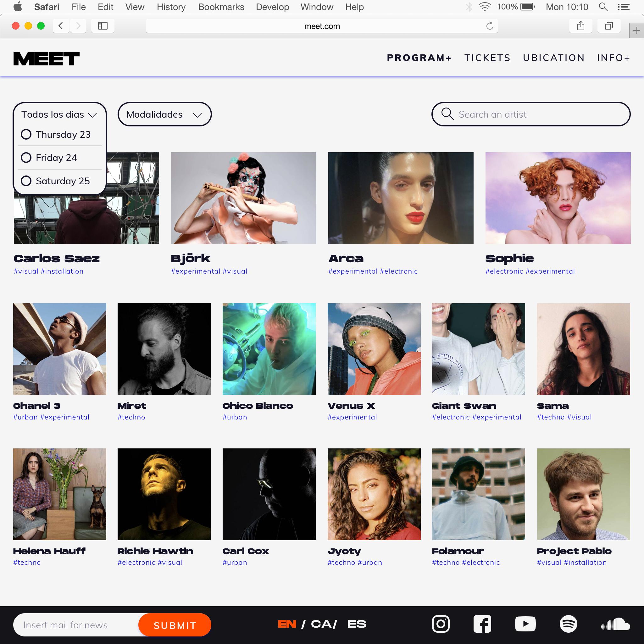Viewport: 644px width, 644px height.
Task: Click the #installation tag under Carlos Saez
Action: [62, 271]
